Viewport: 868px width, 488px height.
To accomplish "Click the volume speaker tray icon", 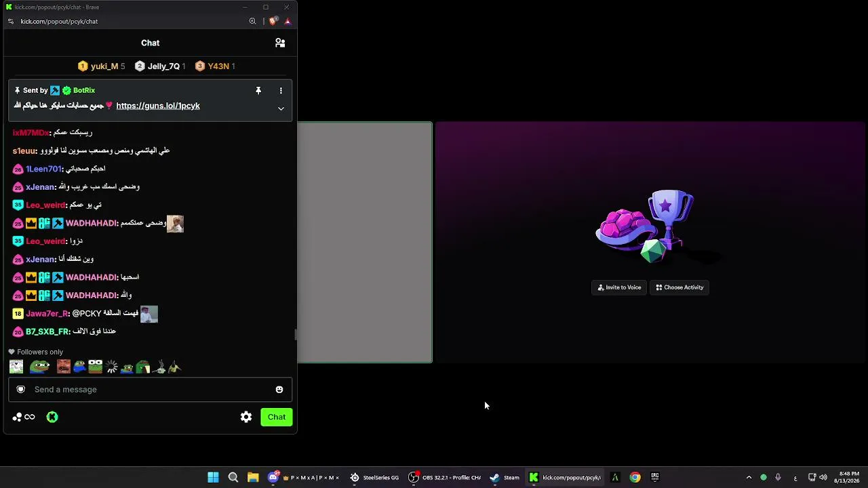I will (x=823, y=477).
